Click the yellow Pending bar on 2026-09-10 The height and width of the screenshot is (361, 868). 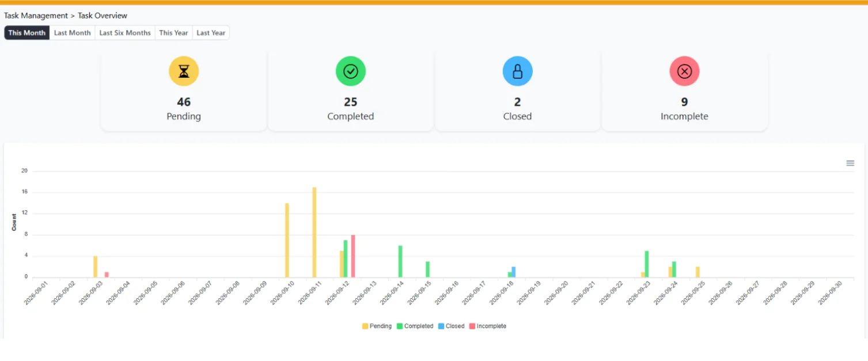coord(287,240)
